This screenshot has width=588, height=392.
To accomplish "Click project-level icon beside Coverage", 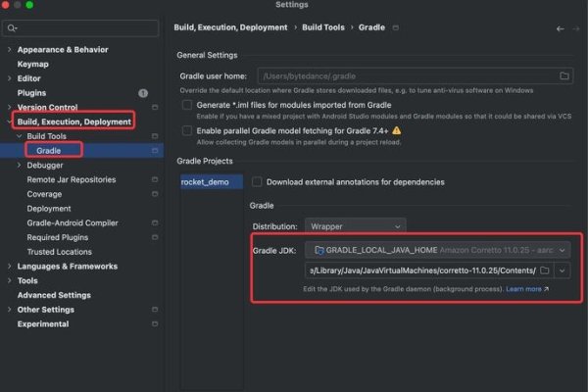I will tap(155, 194).
